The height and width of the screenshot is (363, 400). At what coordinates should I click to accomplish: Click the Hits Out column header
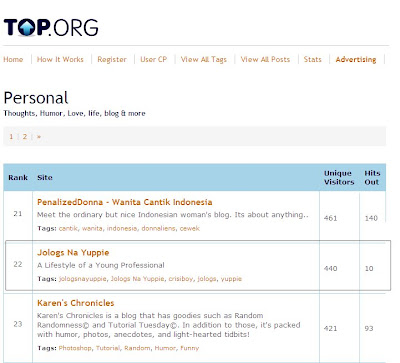[372, 178]
